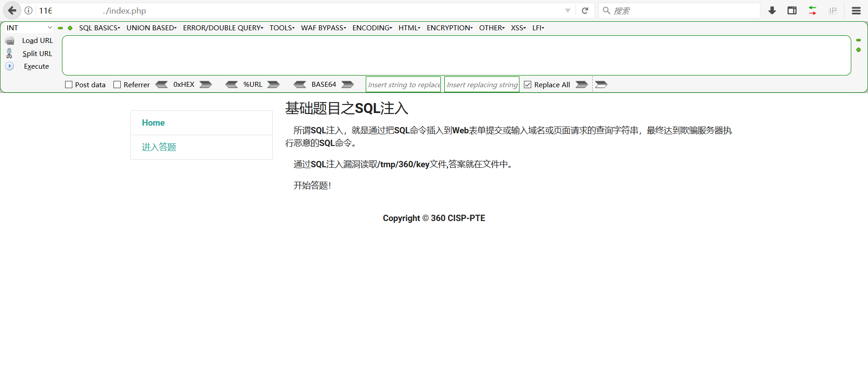
Task: Click the BASE64 encode right arrow
Action: pyautogui.click(x=347, y=85)
